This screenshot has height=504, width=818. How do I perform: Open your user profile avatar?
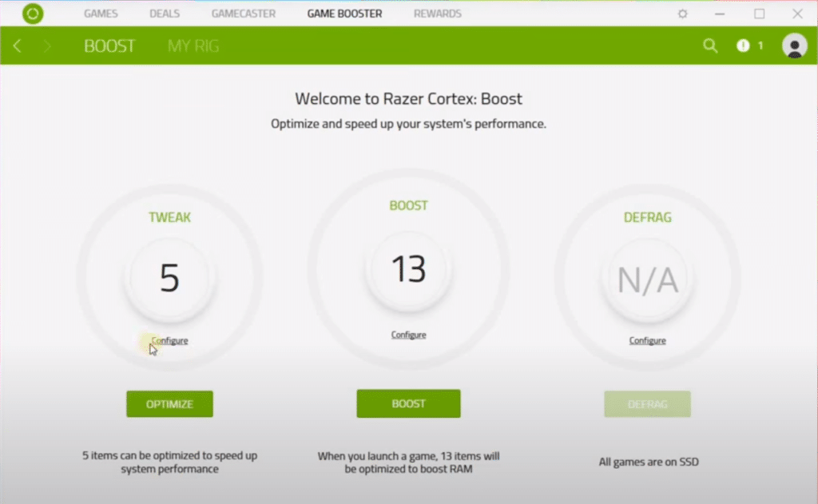click(794, 47)
